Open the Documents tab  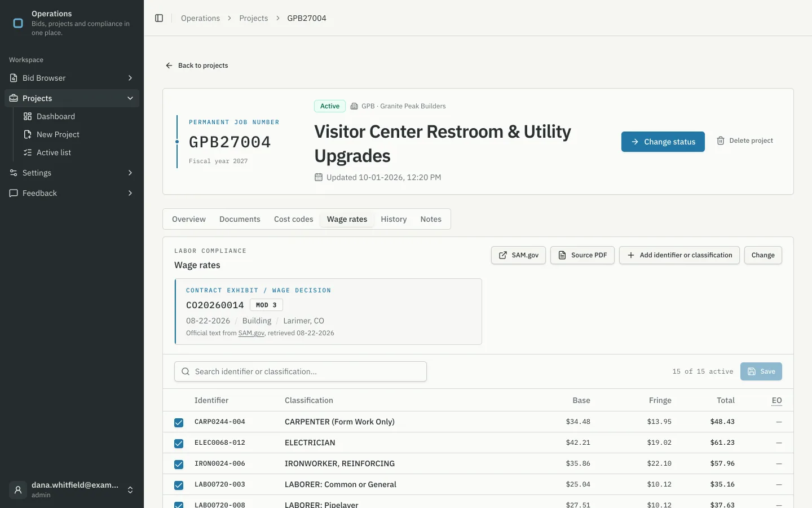point(240,219)
